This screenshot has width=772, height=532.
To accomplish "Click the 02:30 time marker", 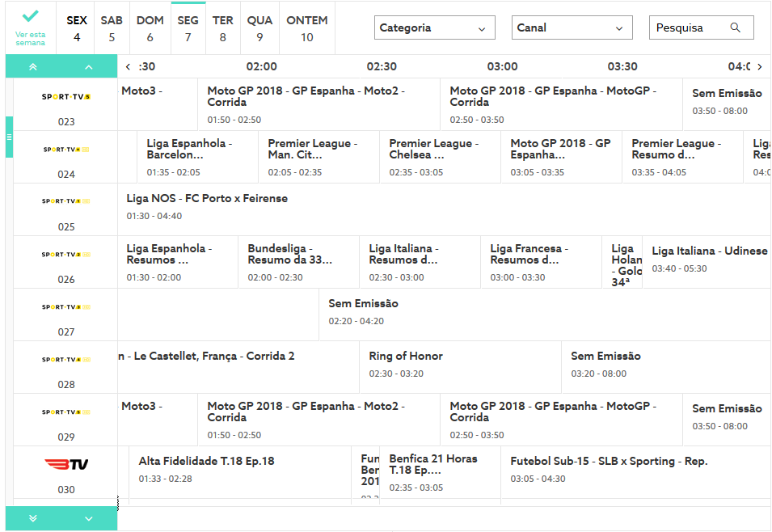I will click(382, 66).
